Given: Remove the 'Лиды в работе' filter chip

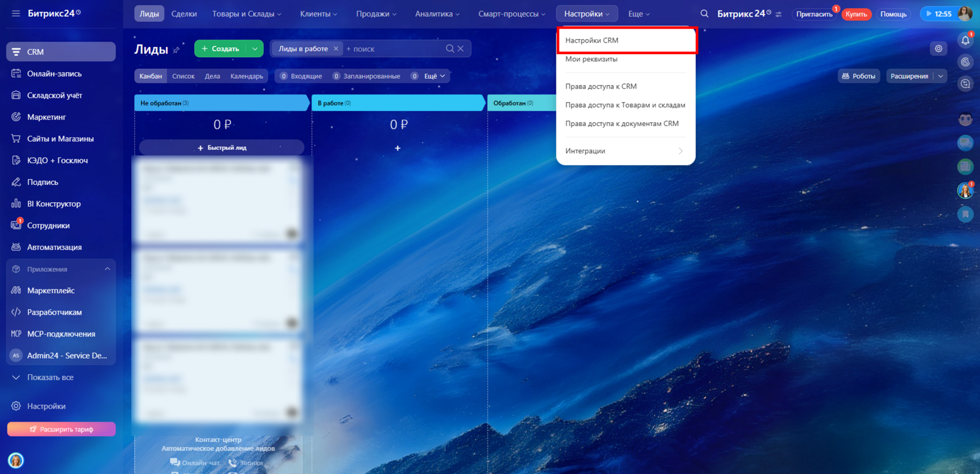Looking at the screenshot, I should pyautogui.click(x=336, y=49).
